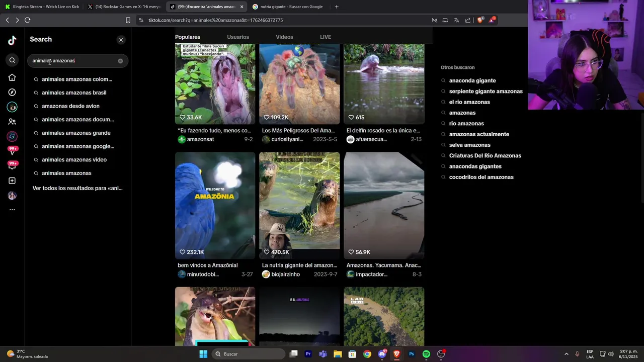Open the profile avatar at sidebar bottom
644x362 pixels.
(x=12, y=196)
